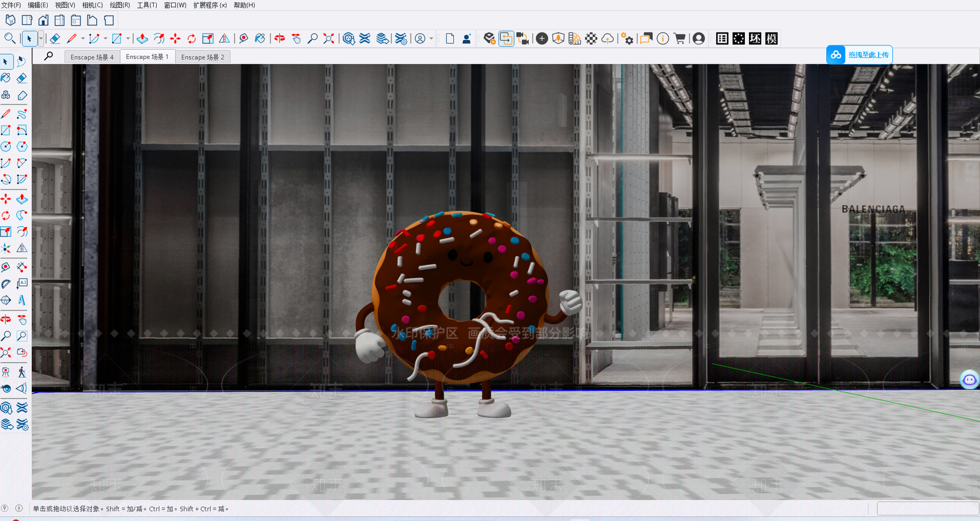Open Enscape general settings gears

tap(627, 39)
